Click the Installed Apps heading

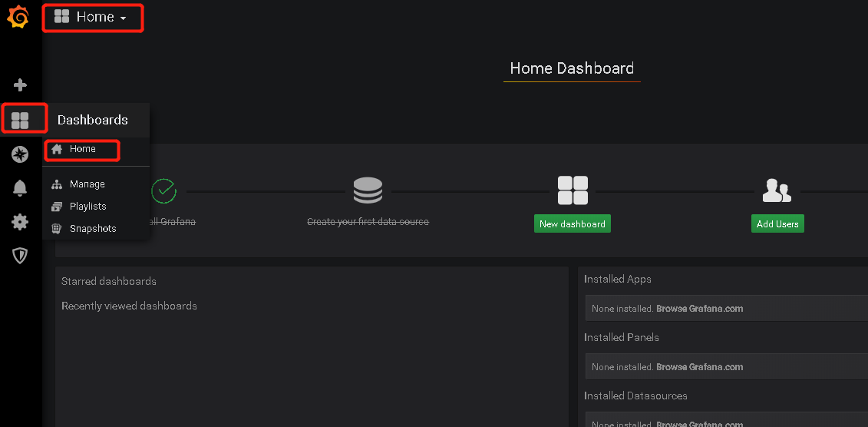click(x=617, y=279)
